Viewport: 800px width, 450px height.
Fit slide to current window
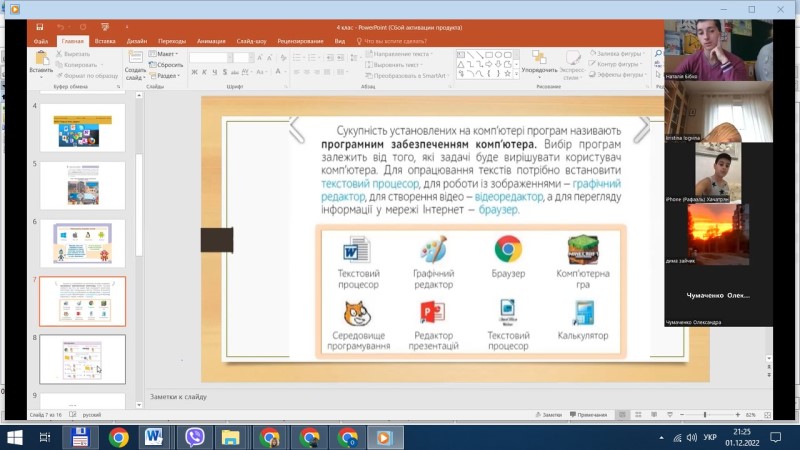tap(767, 415)
